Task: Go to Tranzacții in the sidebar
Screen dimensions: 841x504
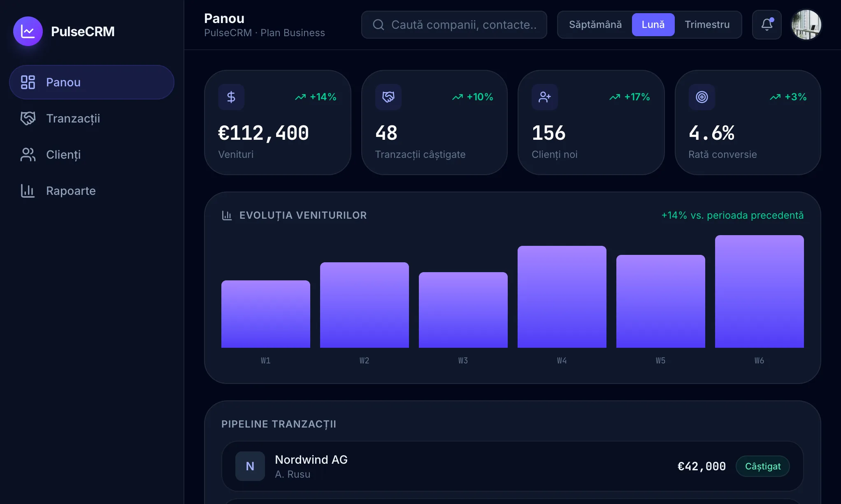Action: 92,118
